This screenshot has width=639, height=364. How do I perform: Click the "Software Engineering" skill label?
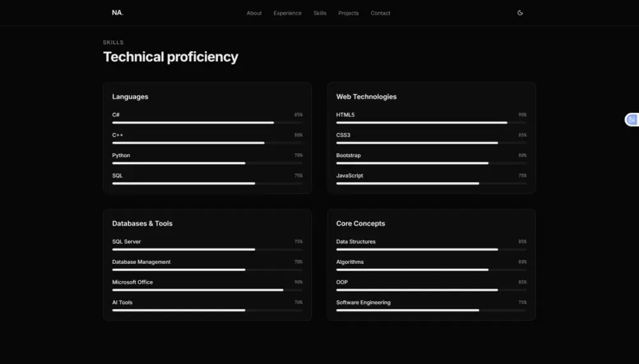tap(363, 303)
